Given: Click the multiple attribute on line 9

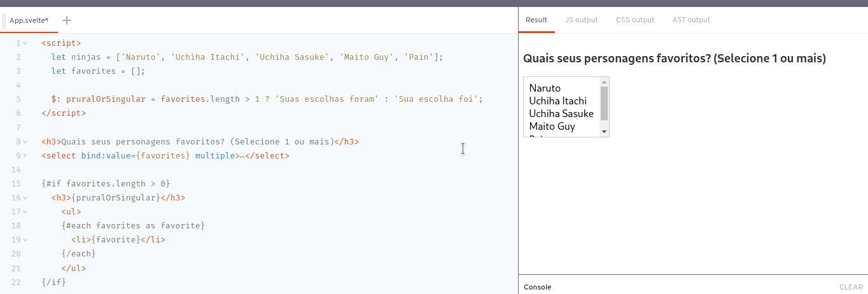Looking at the screenshot, I should (215, 155).
